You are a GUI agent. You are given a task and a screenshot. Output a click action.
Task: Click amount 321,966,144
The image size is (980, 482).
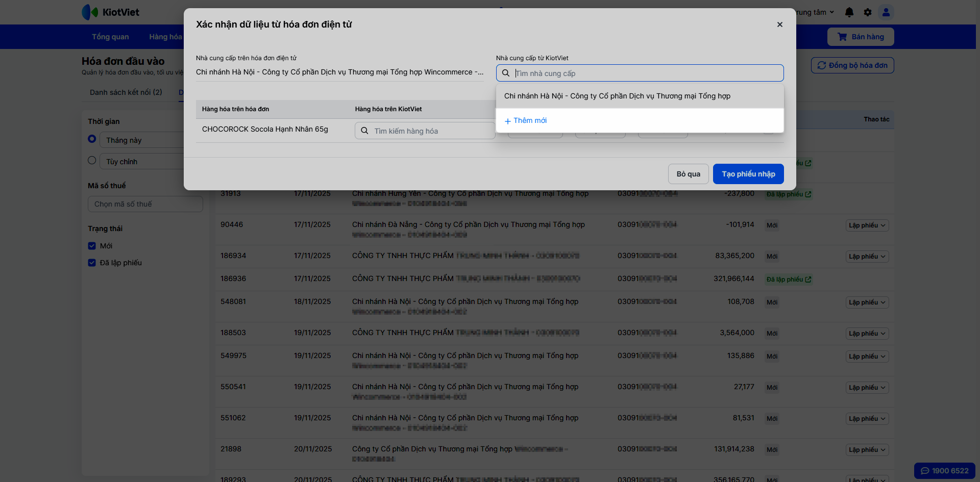coord(734,278)
